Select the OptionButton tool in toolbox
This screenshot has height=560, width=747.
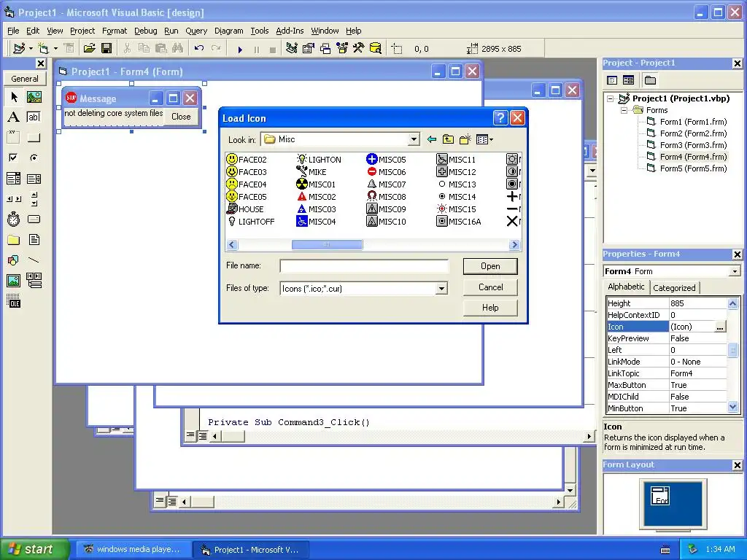[x=34, y=157]
